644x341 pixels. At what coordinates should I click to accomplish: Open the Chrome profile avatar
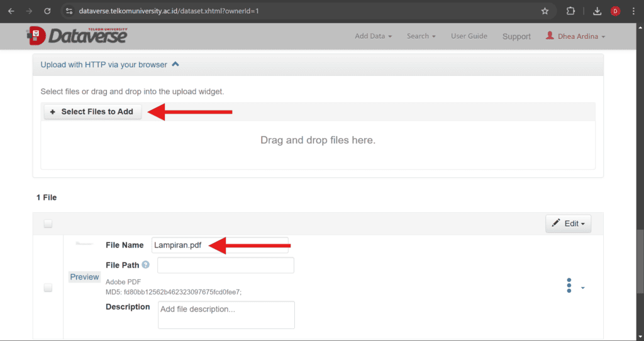click(x=615, y=11)
